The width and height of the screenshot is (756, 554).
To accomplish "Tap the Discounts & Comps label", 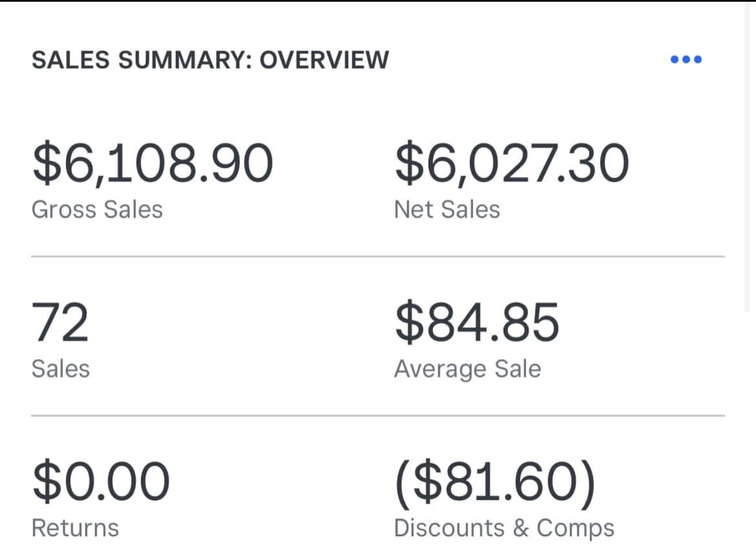I will 504,528.
